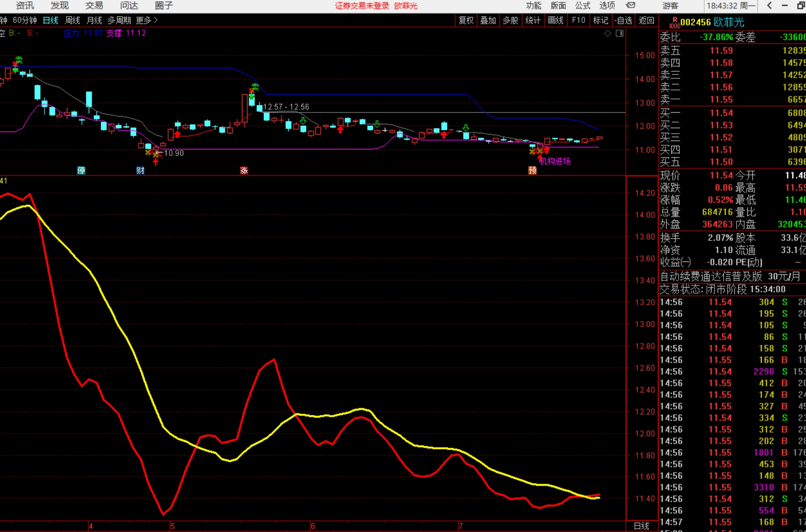Click the month 7 marker on time axis
This screenshot has width=806, height=532.
click(x=461, y=526)
